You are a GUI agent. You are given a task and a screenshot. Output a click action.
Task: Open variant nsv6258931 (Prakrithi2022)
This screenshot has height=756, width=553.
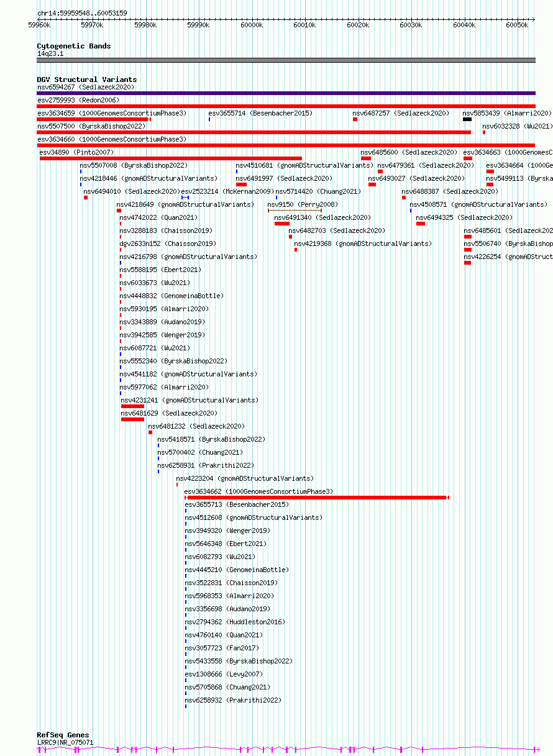[206, 465]
